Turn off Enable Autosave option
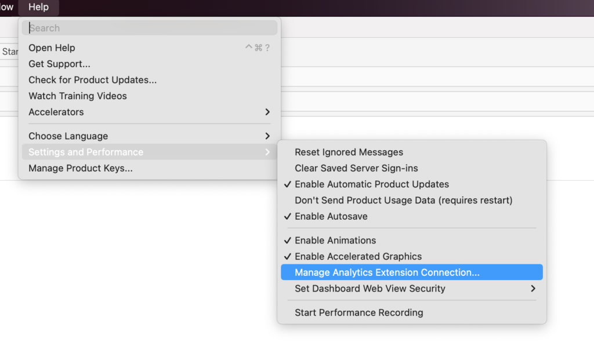Image resolution: width=594 pixels, height=364 pixels. click(x=331, y=216)
